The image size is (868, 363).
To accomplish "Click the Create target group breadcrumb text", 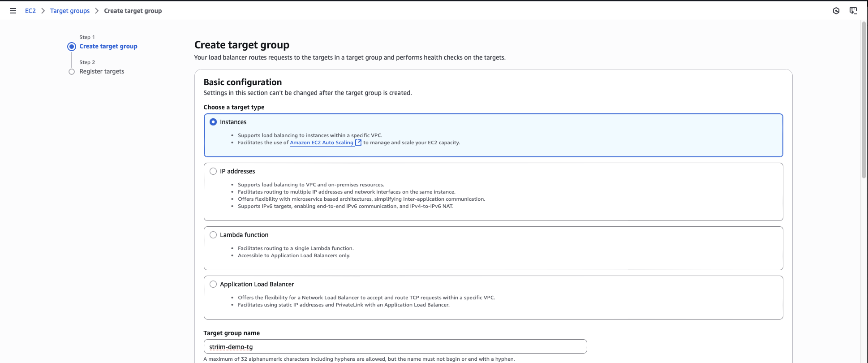I will (133, 11).
